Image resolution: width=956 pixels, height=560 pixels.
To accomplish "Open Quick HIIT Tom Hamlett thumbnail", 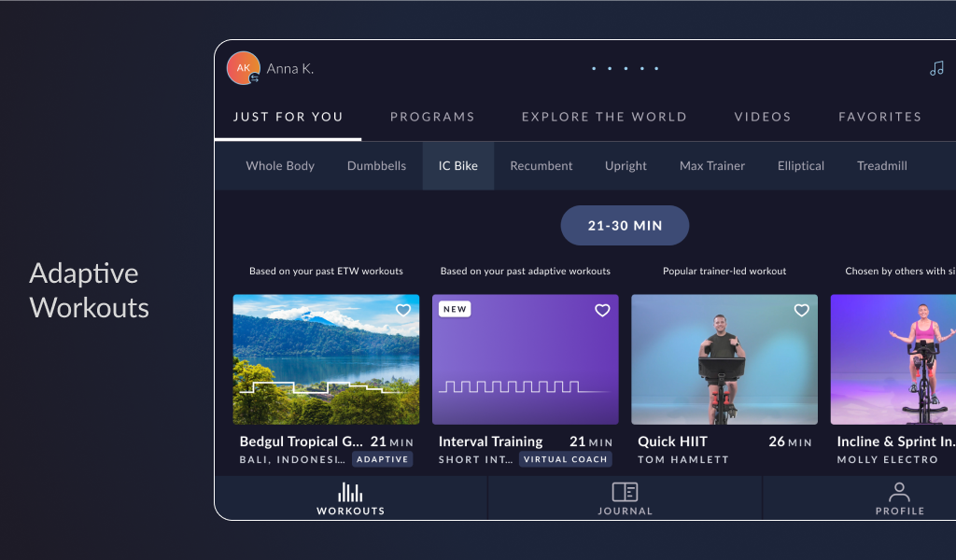I will point(724,359).
